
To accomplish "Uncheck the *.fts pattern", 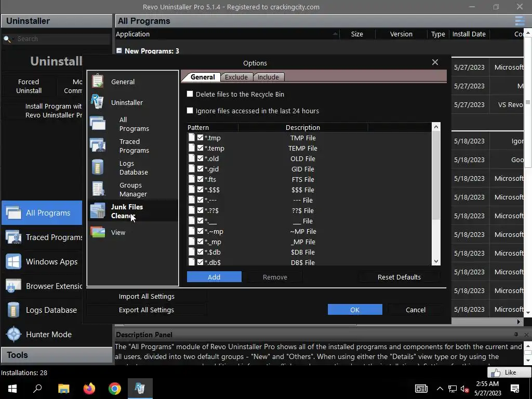I will [x=200, y=179].
